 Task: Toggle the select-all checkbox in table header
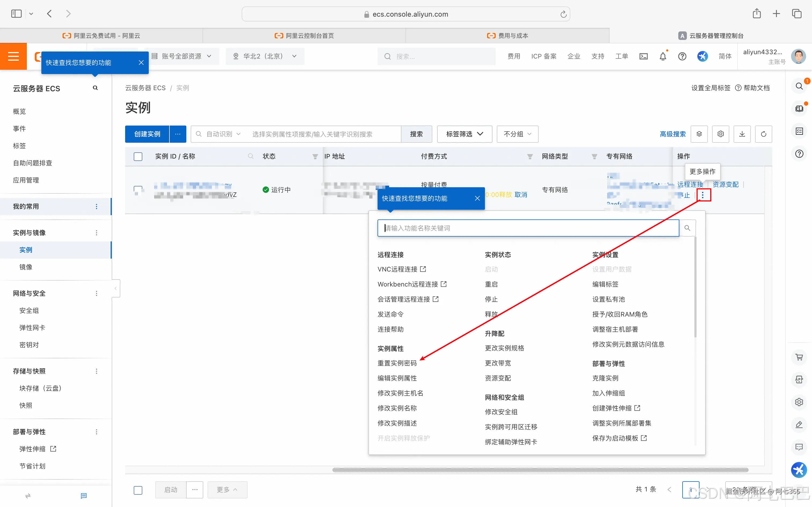[x=138, y=156]
